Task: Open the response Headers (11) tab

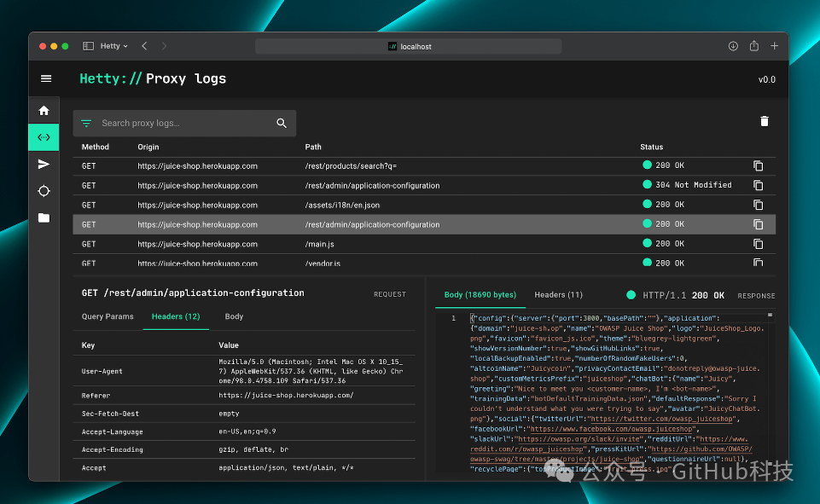Action: click(558, 295)
